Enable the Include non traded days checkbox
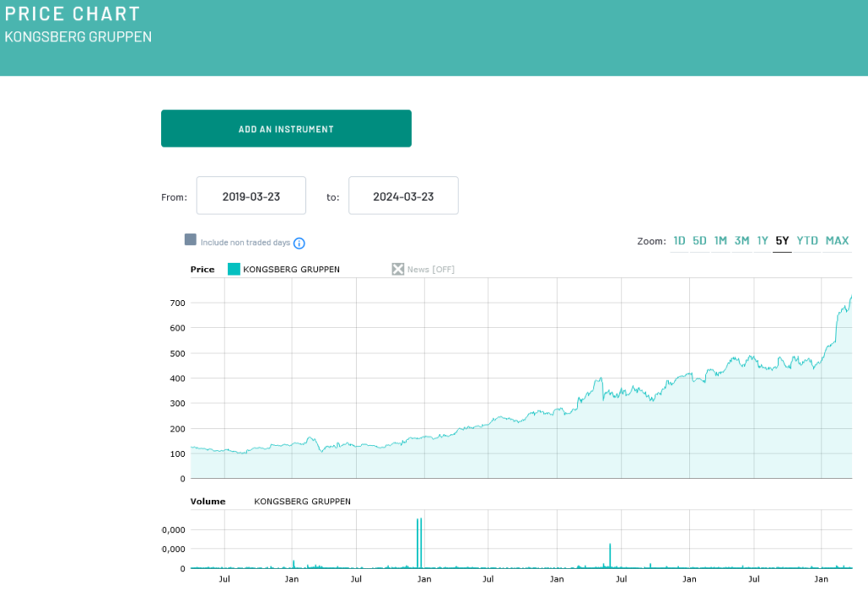 click(x=191, y=239)
